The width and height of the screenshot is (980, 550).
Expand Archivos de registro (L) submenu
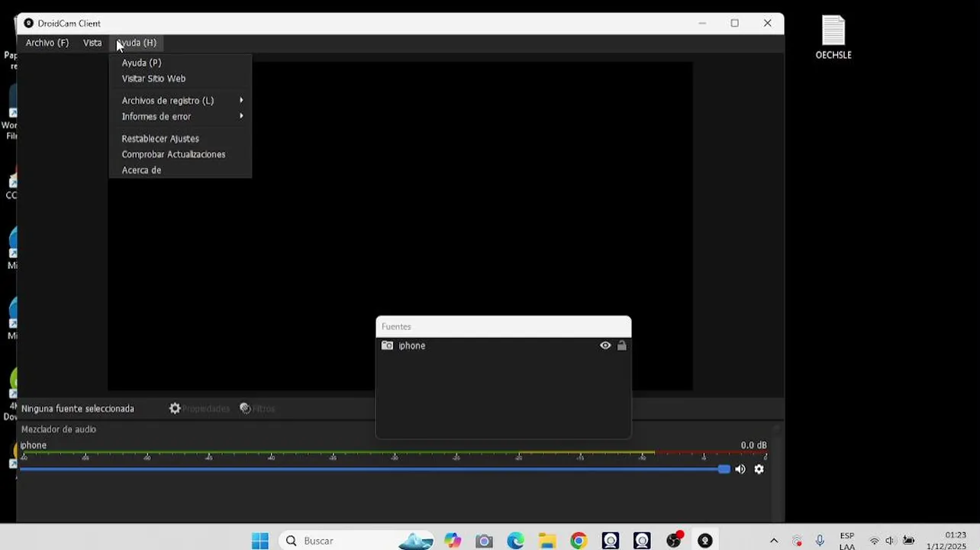[181, 100]
